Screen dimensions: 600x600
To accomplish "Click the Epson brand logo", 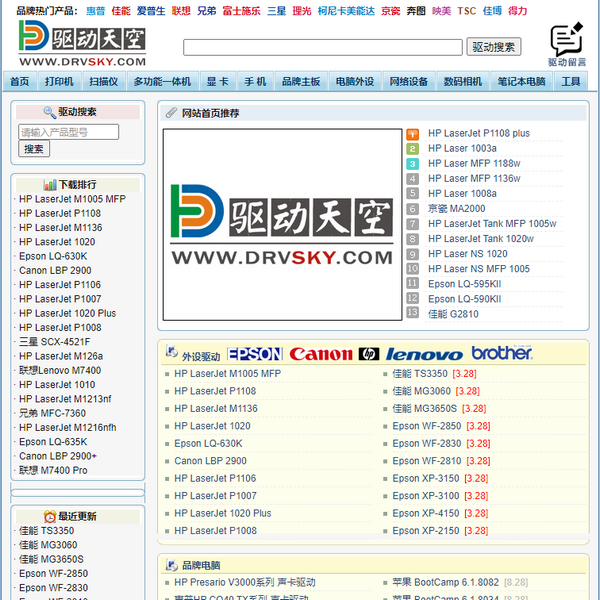I will pyautogui.click(x=254, y=354).
